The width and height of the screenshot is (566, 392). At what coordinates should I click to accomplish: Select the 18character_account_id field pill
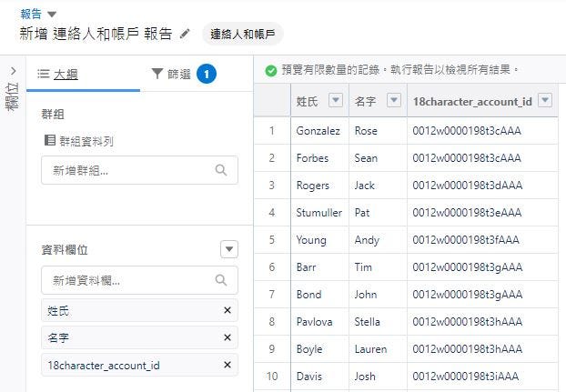[140, 365]
